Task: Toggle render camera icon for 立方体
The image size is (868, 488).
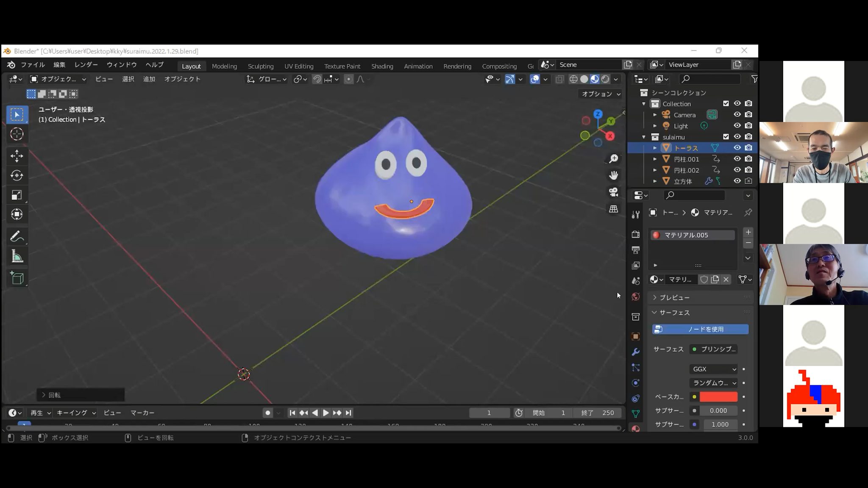Action: pos(748,181)
